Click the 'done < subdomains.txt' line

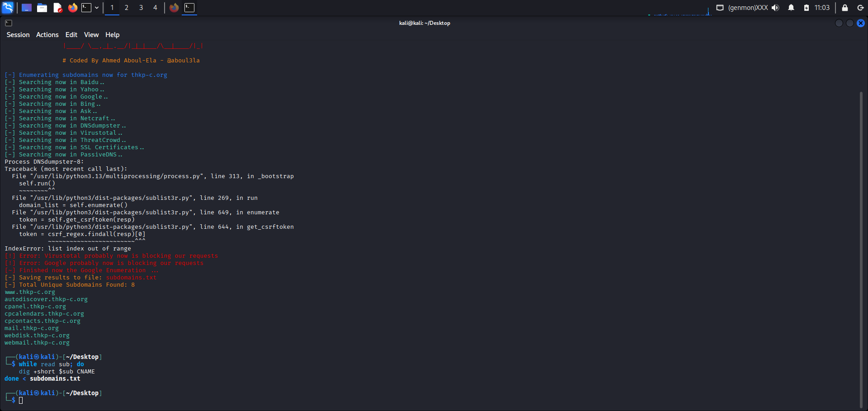click(42, 379)
